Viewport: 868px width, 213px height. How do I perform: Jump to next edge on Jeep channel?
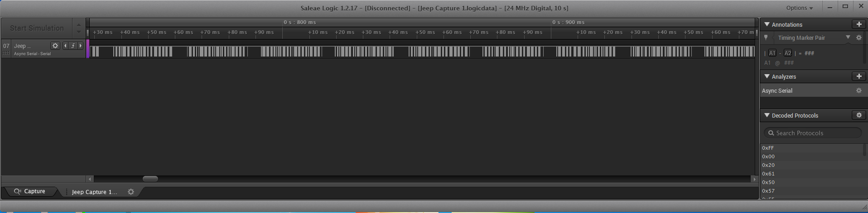coord(81,46)
